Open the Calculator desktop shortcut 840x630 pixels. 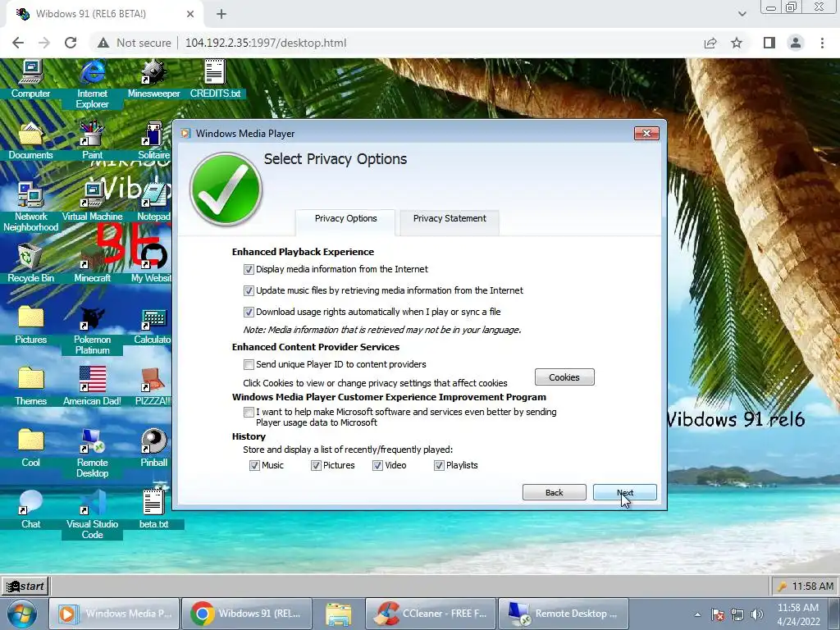(x=153, y=325)
